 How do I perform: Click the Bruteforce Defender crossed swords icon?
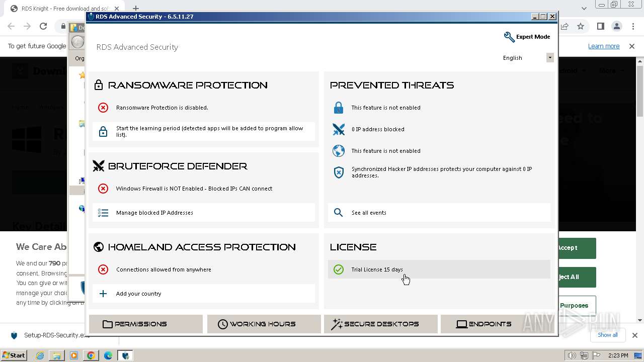99,166
